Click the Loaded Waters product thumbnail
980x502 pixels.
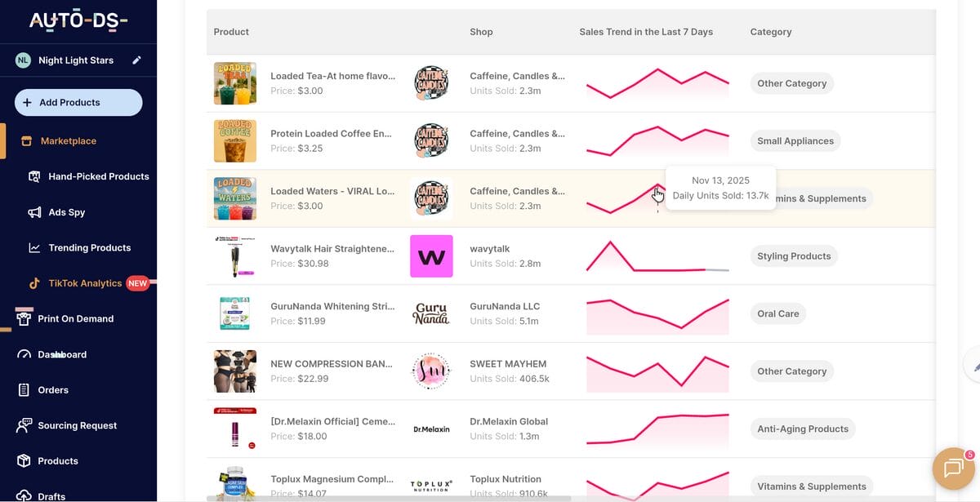[x=234, y=198]
